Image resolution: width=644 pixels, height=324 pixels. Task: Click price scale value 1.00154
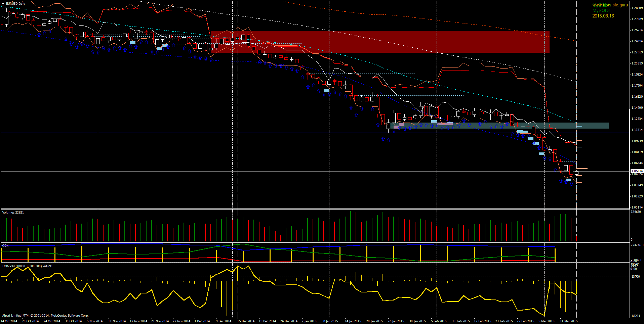tap(637, 207)
